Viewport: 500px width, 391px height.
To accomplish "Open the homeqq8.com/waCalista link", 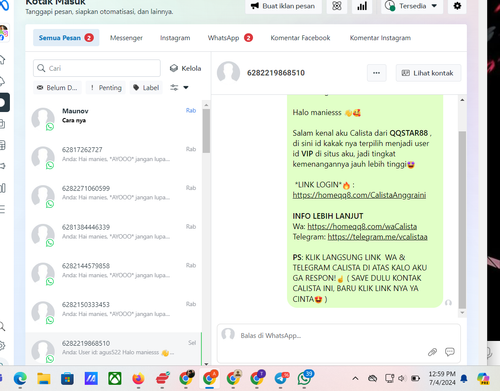I will [x=362, y=226].
